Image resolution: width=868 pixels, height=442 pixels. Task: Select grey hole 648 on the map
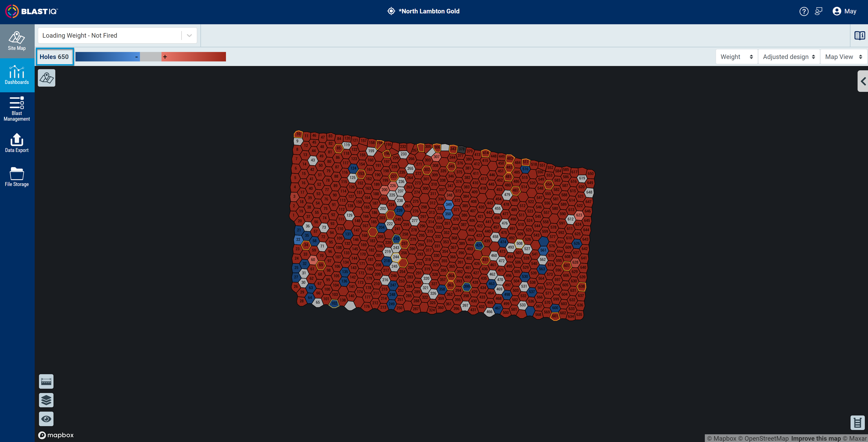point(589,192)
